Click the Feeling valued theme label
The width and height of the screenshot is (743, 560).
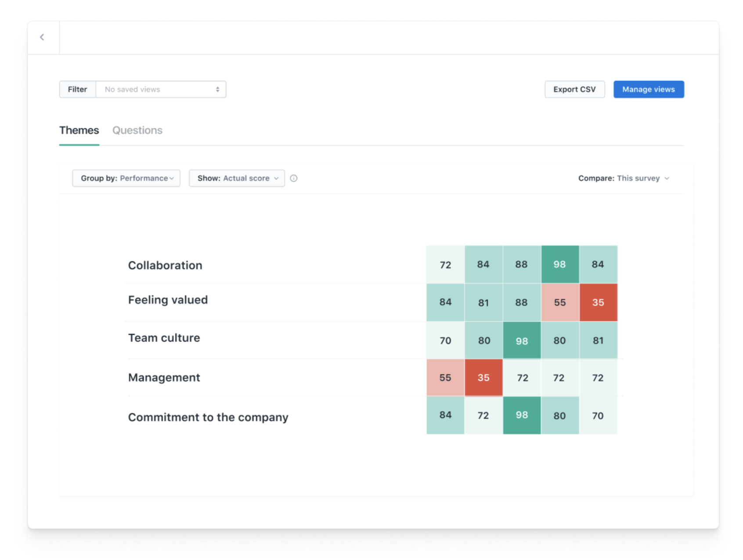tap(168, 300)
